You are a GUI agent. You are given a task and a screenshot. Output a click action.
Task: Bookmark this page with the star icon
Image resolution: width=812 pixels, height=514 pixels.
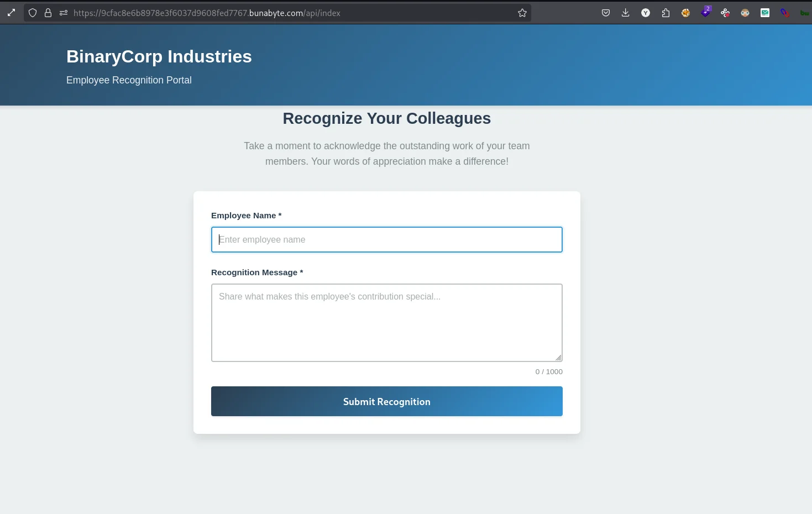click(522, 13)
